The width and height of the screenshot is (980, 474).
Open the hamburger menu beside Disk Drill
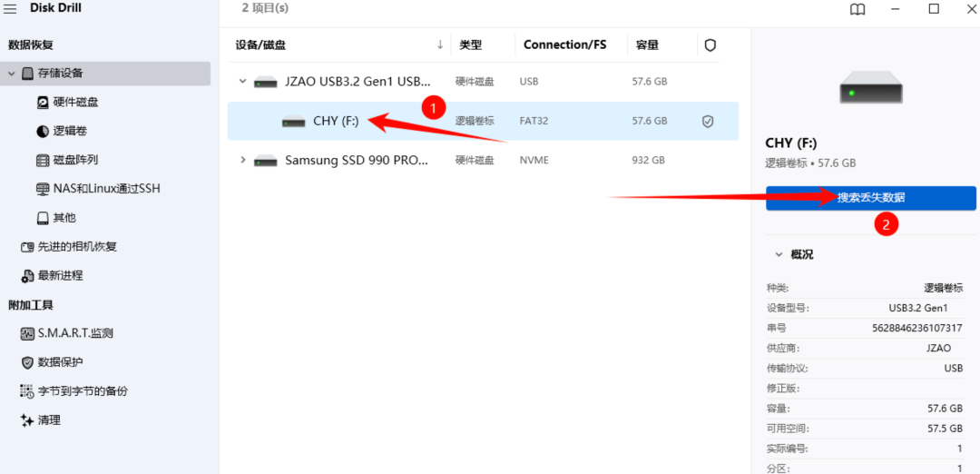pyautogui.click(x=10, y=9)
